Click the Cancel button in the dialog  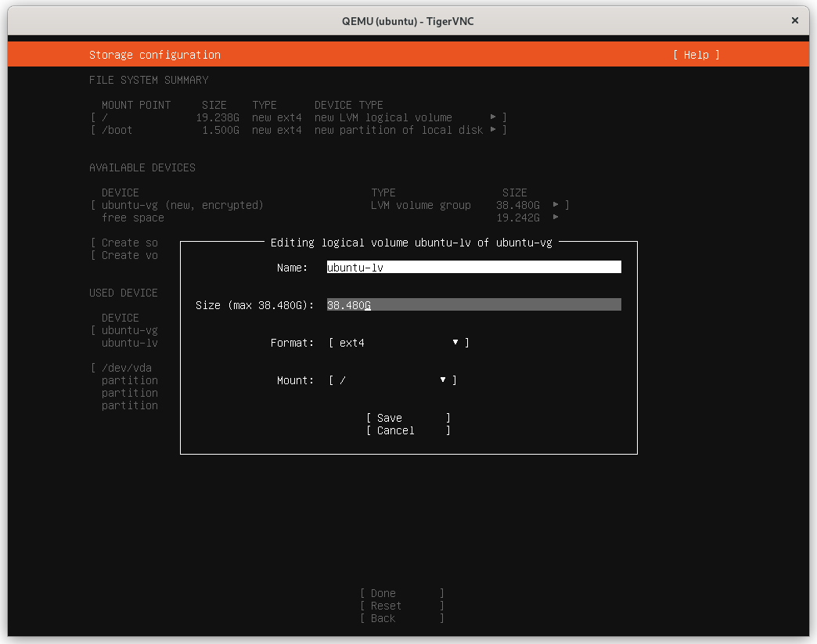click(x=394, y=430)
